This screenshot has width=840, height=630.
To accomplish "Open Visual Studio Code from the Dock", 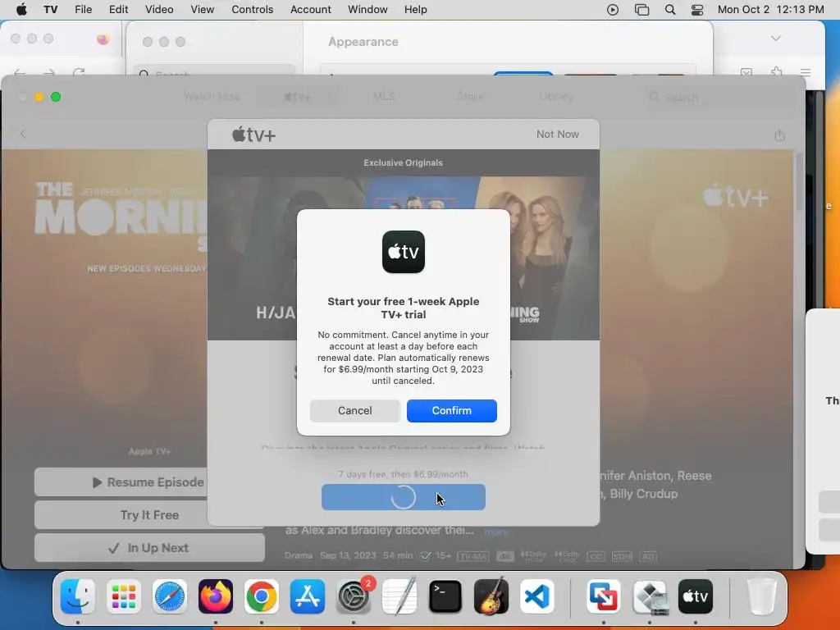I will coord(537,596).
